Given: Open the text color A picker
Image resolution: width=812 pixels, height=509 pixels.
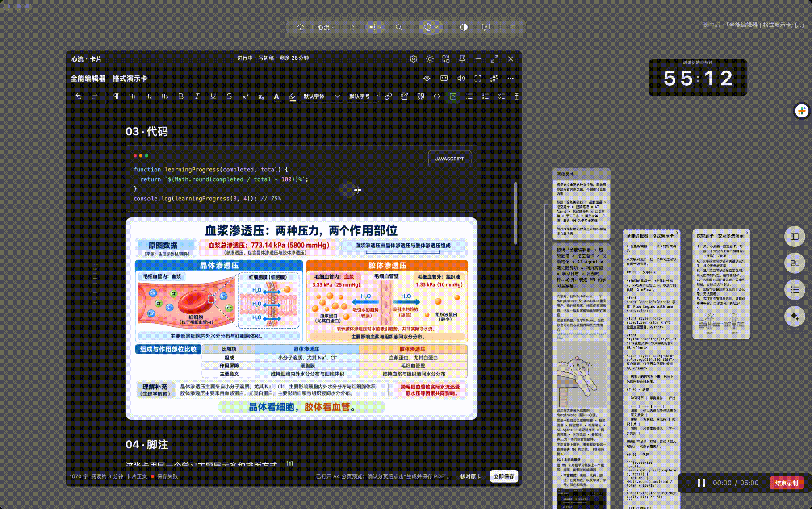Looking at the screenshot, I should 276,96.
